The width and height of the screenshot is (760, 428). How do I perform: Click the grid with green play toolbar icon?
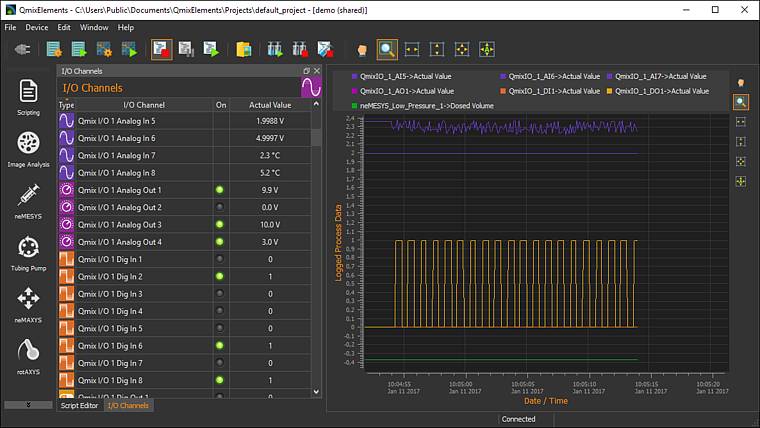tap(129, 49)
